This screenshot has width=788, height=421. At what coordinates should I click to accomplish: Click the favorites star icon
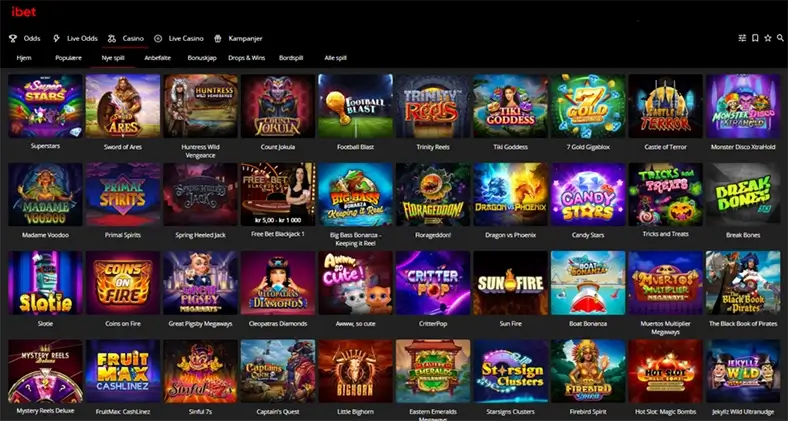[x=767, y=38]
